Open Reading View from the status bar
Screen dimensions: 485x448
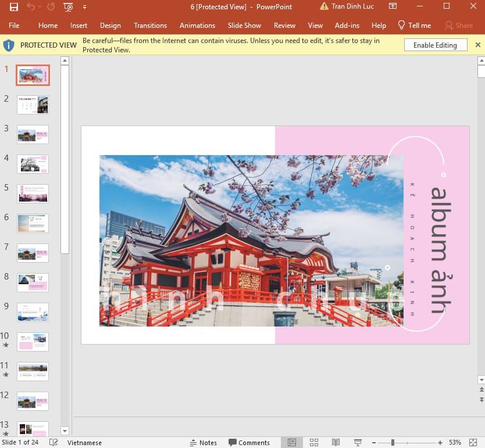336,443
